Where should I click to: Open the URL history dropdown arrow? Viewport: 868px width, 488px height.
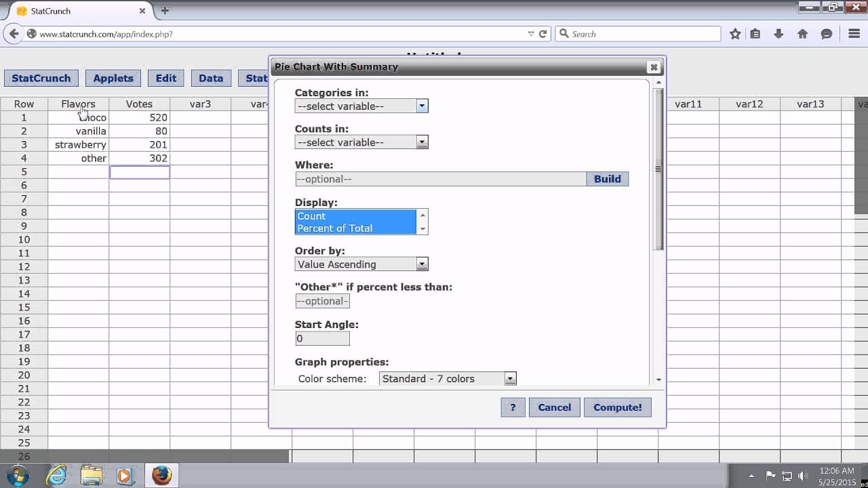coord(530,34)
